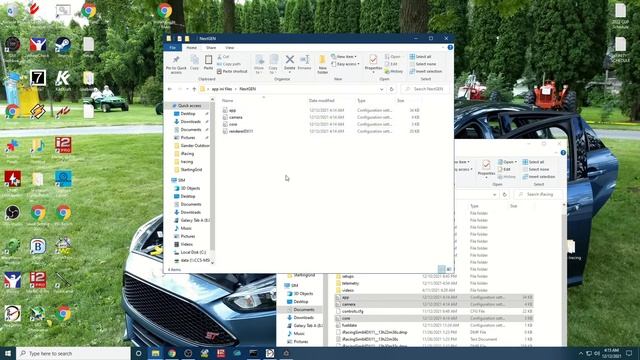
Task: Switch NextGEN to large icons view in status bar
Action: click(x=449, y=269)
